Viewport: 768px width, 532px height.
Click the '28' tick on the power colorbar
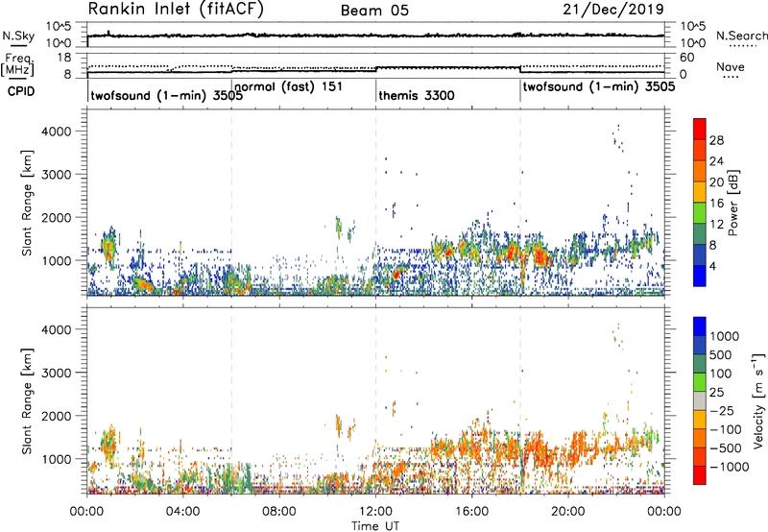coord(716,140)
